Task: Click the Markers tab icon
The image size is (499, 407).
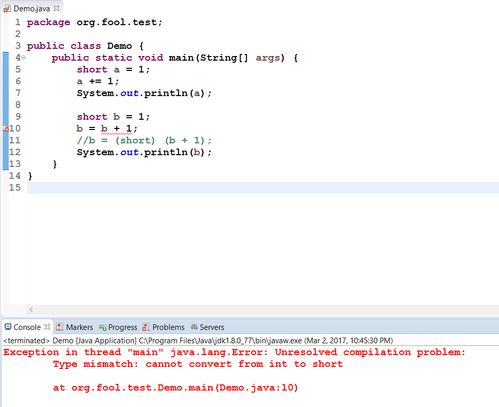Action: (x=60, y=327)
